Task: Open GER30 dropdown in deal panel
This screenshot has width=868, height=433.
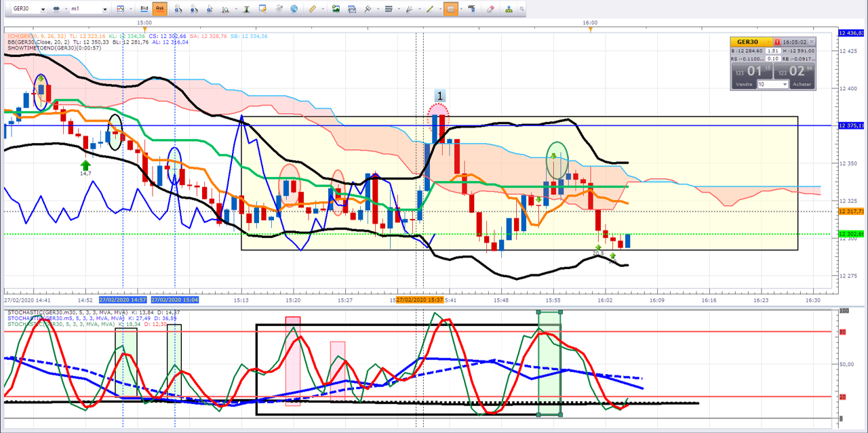Action: (768, 42)
